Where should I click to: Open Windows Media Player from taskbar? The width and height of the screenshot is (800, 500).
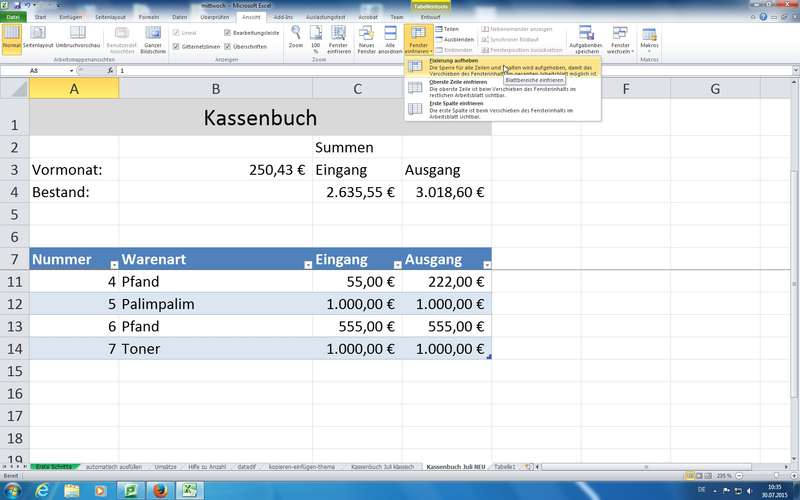pos(101,491)
